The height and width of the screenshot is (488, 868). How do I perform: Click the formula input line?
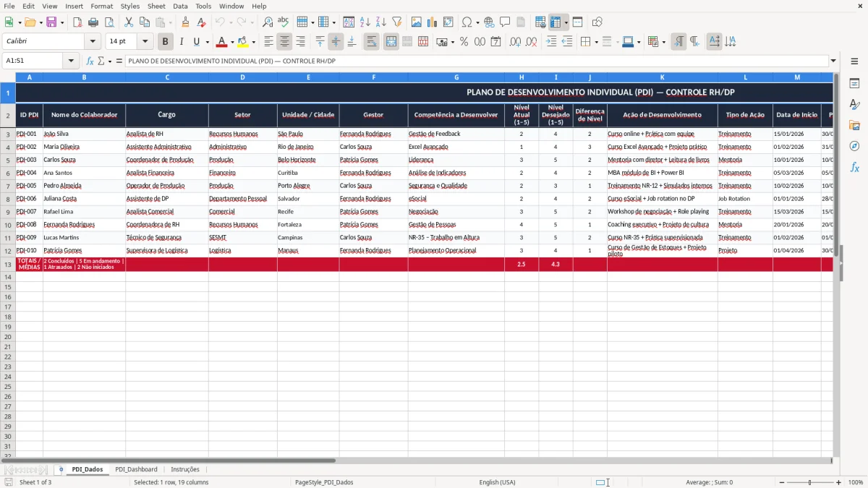pyautogui.click(x=477, y=61)
